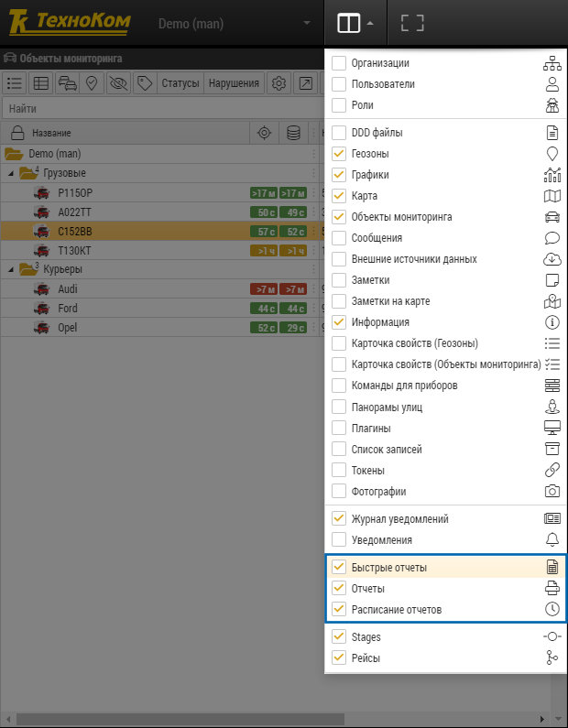Click the crossed-eye hide objects icon

118,83
